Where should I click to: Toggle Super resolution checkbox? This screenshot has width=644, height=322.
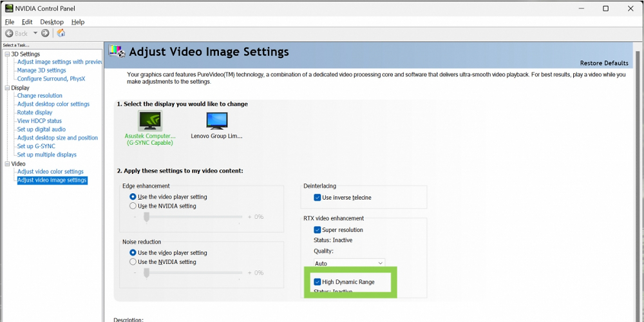point(317,230)
